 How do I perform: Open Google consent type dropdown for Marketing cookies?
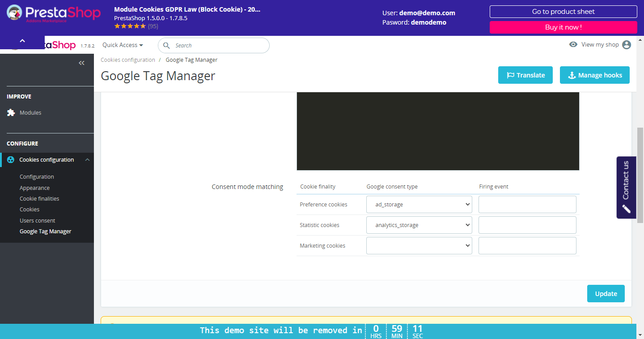[419, 245]
